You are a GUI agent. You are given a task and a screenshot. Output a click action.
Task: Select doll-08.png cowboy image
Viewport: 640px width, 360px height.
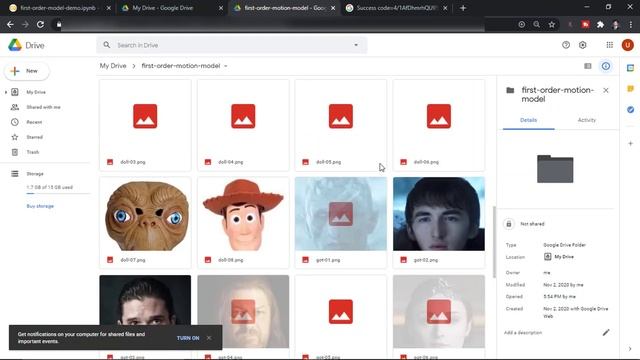coord(243,223)
